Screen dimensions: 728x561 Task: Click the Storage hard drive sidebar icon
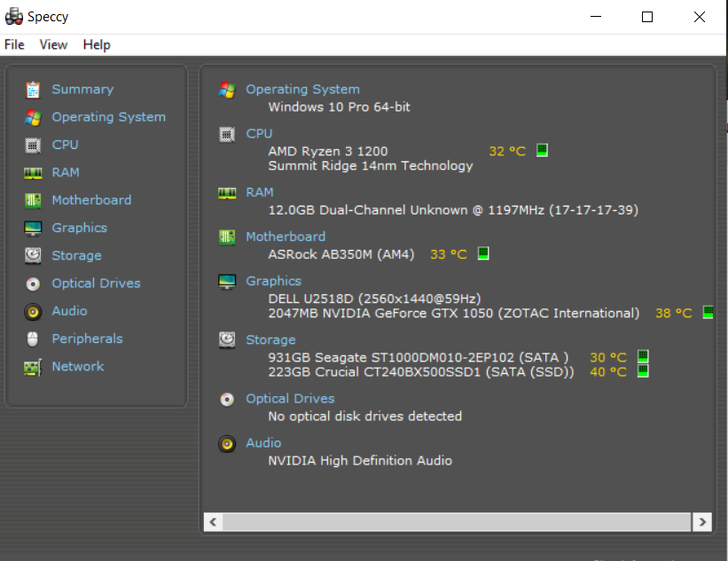pos(33,255)
